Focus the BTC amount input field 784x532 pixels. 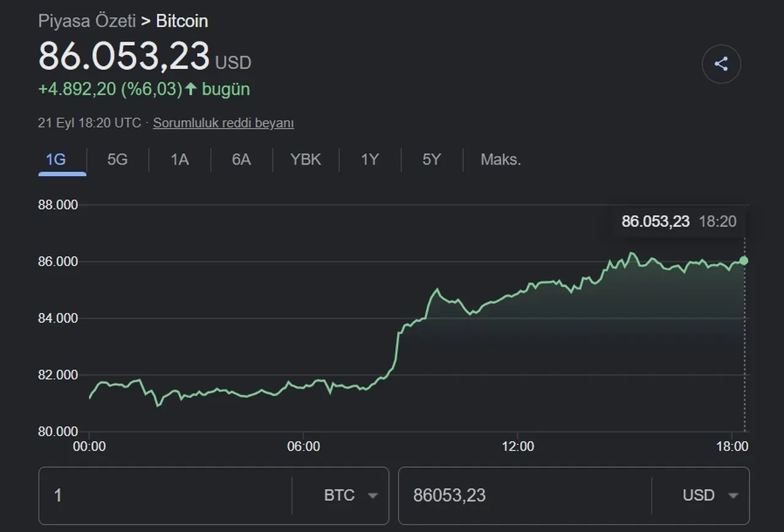click(x=165, y=495)
